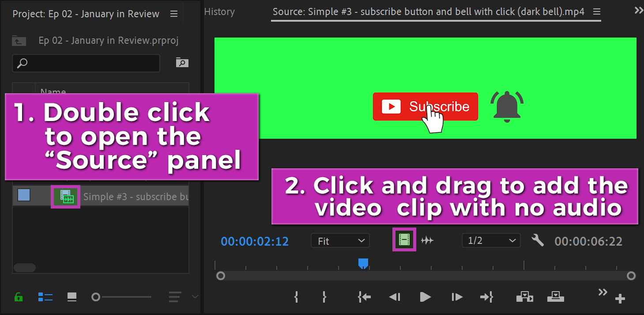The width and height of the screenshot is (644, 315).
Task: Click the Find icon in the Project panel
Action: [181, 63]
